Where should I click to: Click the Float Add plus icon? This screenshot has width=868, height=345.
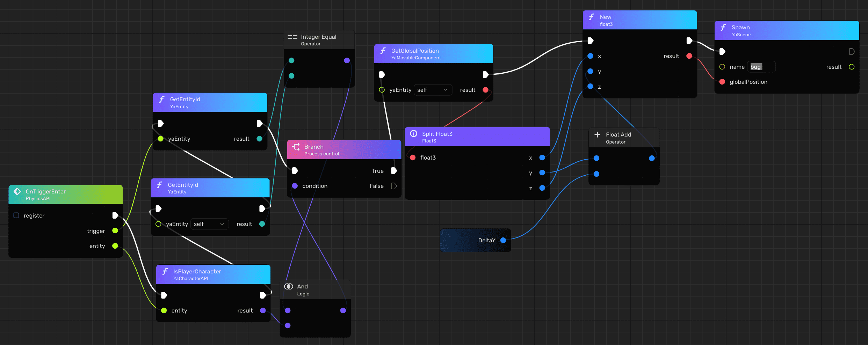pos(597,135)
